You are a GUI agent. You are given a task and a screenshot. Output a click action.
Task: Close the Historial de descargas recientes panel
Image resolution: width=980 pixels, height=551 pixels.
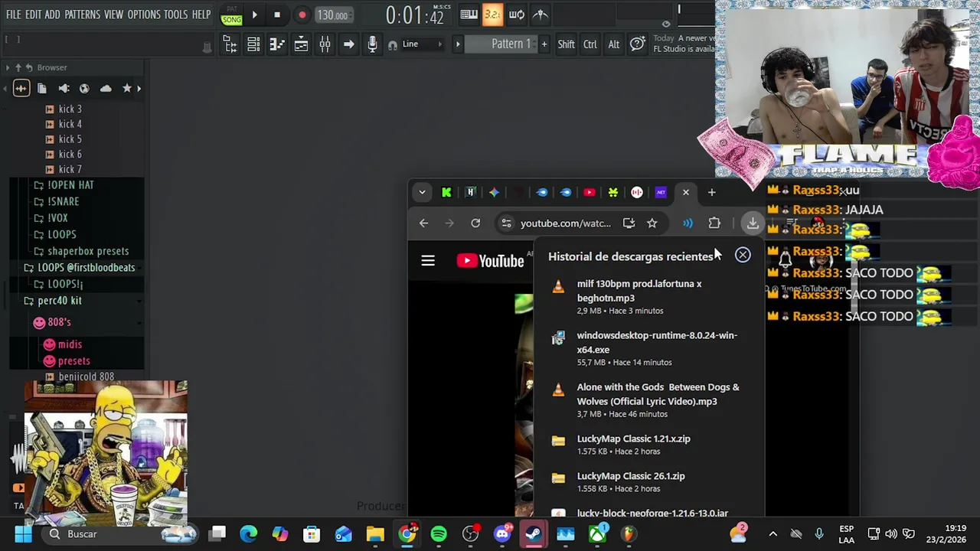pyautogui.click(x=743, y=255)
